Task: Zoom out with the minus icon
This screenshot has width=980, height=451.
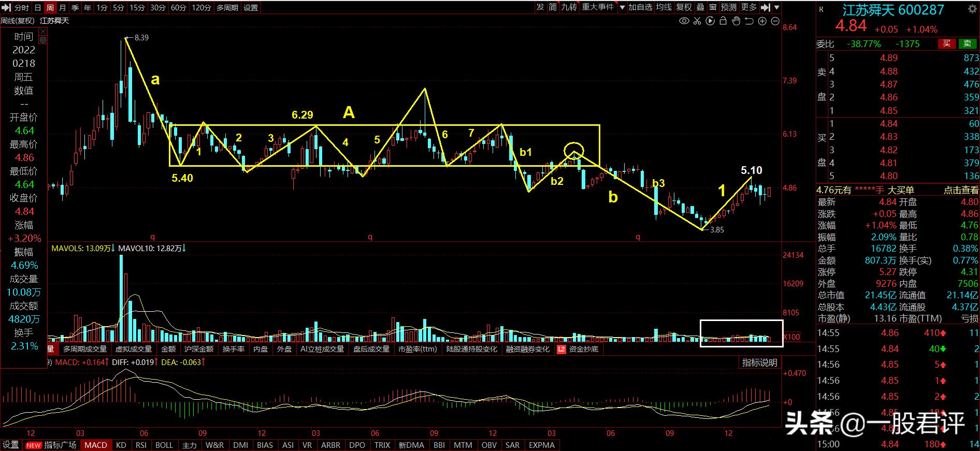Action: pos(775,21)
